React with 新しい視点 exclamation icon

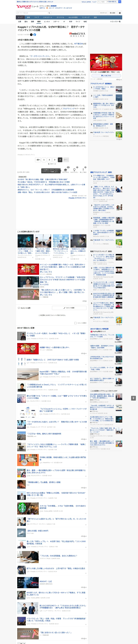click(83, 170)
